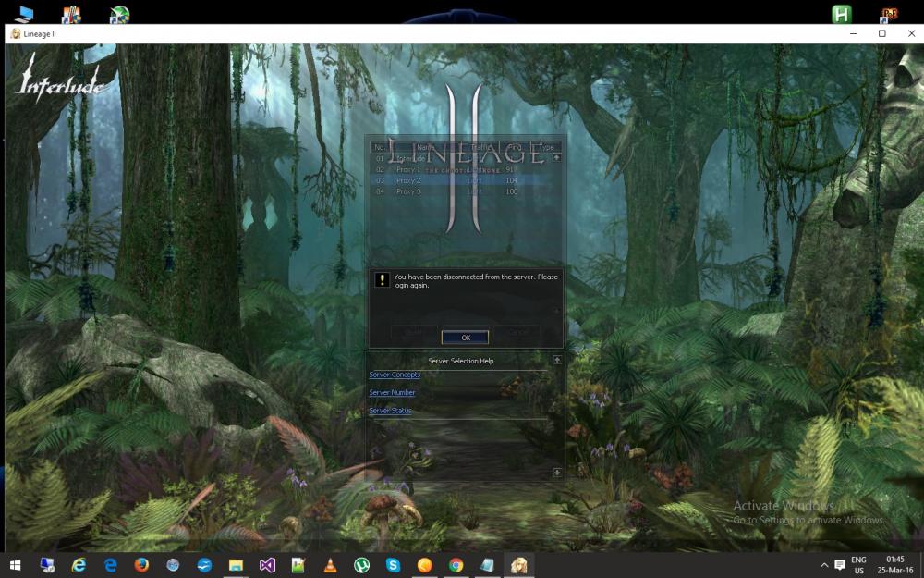The image size is (924, 578).
Task: Expand the system tray hidden icons
Action: (823, 565)
